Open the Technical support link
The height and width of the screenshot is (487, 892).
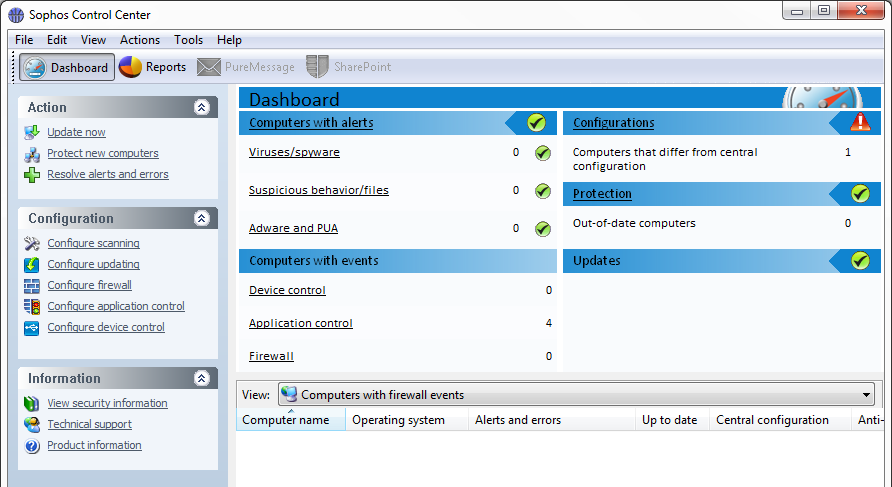89,424
